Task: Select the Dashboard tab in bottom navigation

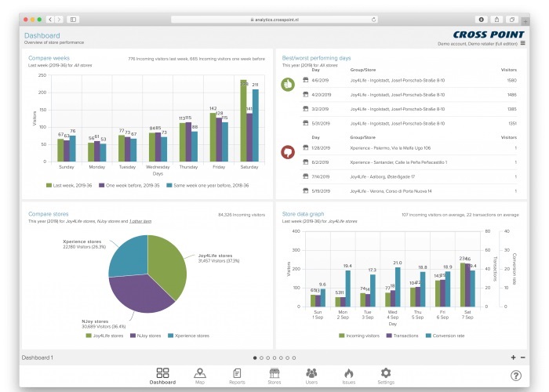Action: click(x=163, y=376)
